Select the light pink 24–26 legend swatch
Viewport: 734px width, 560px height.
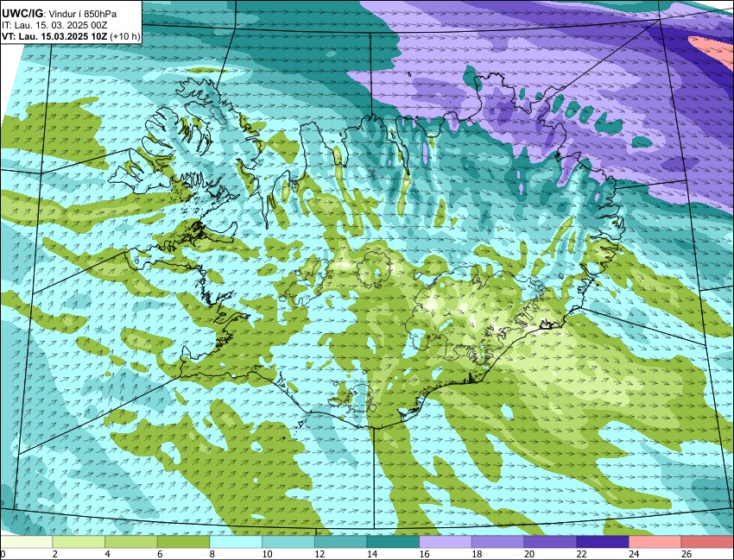(x=655, y=542)
